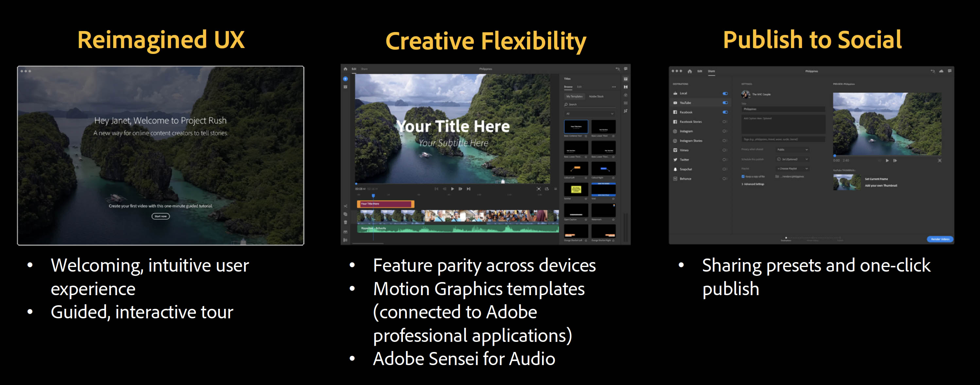Viewport: 980px width, 385px height.
Task: Open the Color panel icon in the right rail
Action: [625, 95]
